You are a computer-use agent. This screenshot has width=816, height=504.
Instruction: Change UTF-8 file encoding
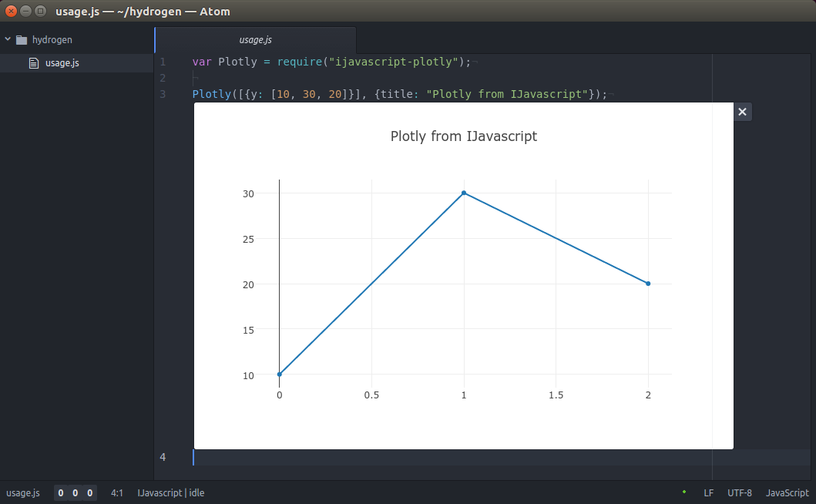click(740, 492)
